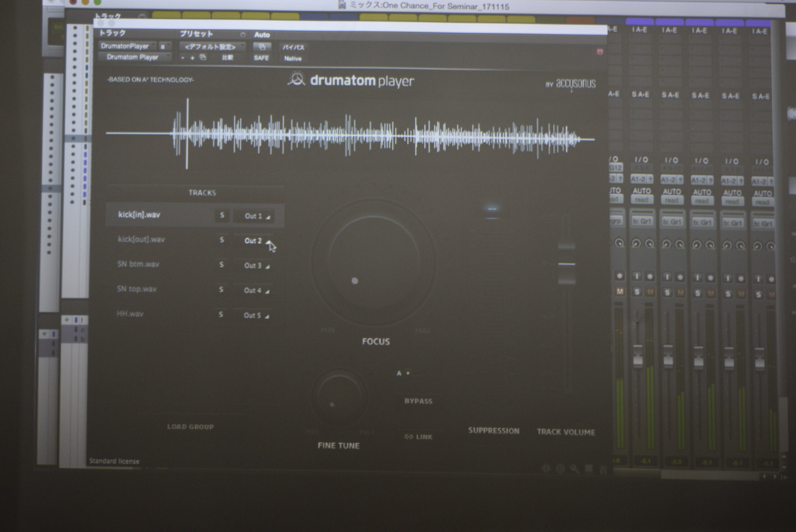Click the BASED ON A³ TECHNOLOGY text
The height and width of the screenshot is (532, 796).
(150, 80)
